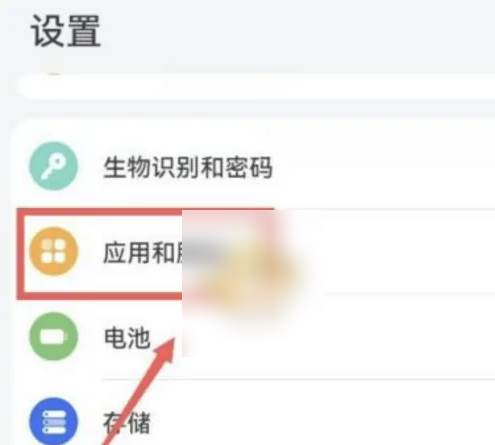Click the 设置 page title
Viewport: 495px width, 445px height.
tap(66, 31)
